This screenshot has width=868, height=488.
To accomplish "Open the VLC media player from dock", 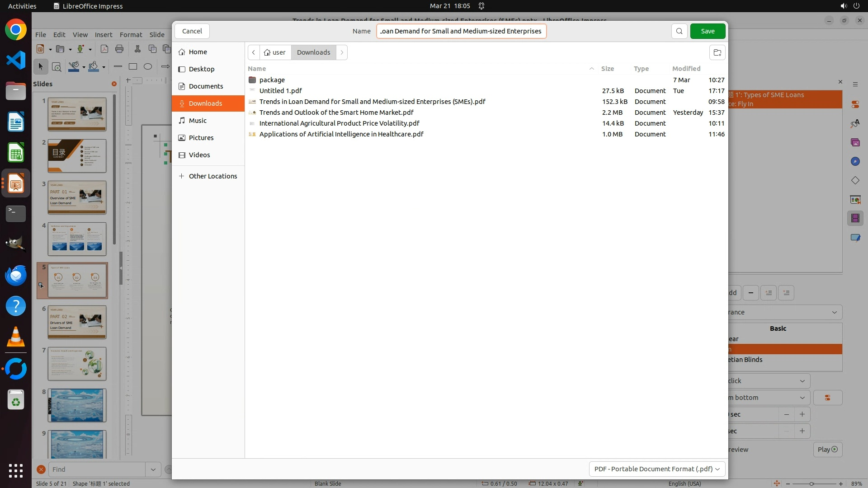I will [16, 337].
